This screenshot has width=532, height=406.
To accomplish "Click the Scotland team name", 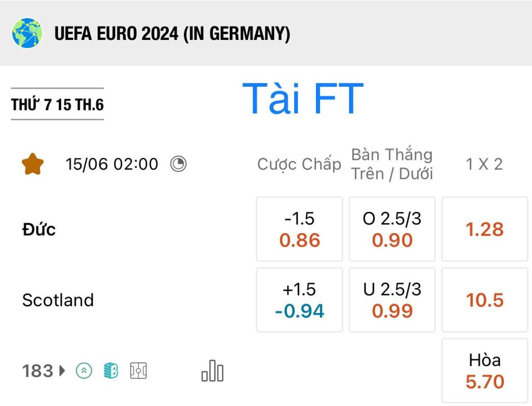I will (58, 300).
